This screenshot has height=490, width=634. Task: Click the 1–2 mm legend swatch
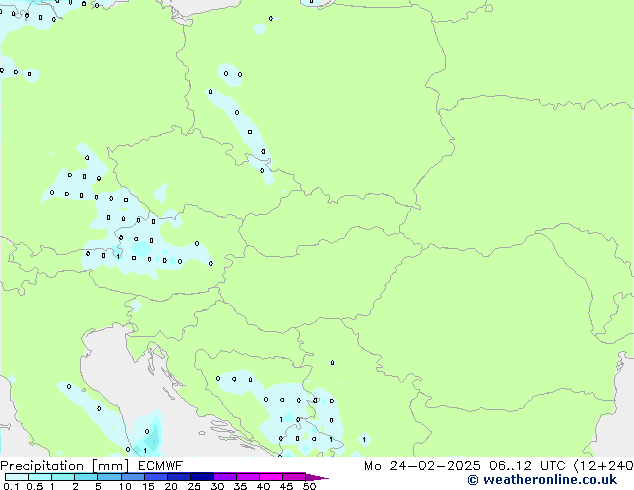pos(63,477)
